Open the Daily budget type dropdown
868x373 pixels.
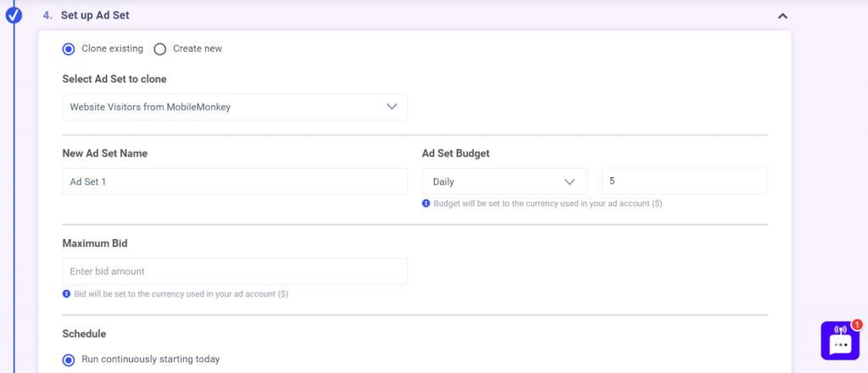tap(505, 181)
